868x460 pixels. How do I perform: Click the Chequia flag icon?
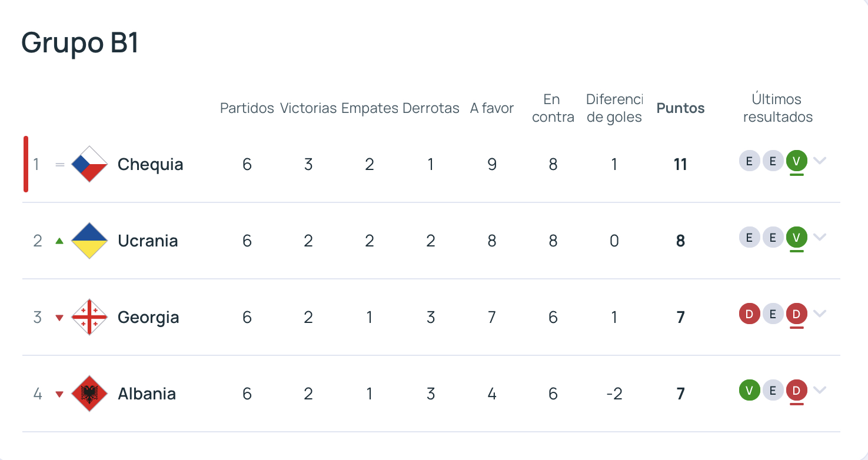[x=89, y=164]
